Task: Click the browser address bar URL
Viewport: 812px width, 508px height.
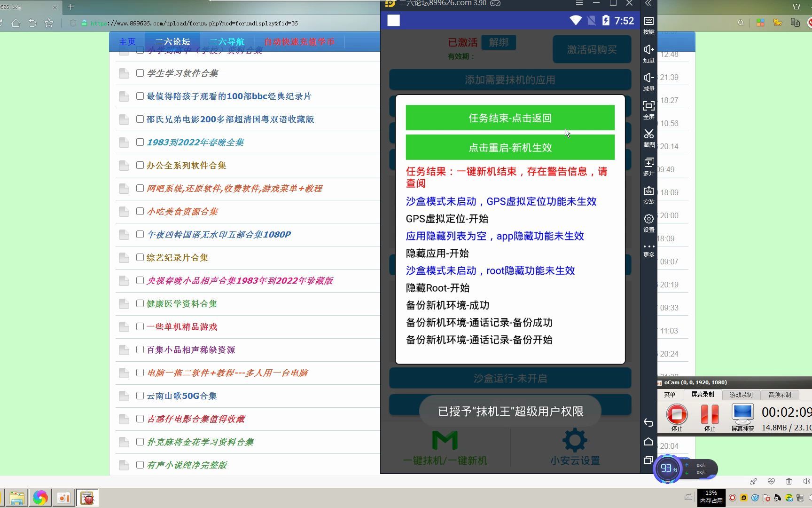Action: click(x=194, y=23)
